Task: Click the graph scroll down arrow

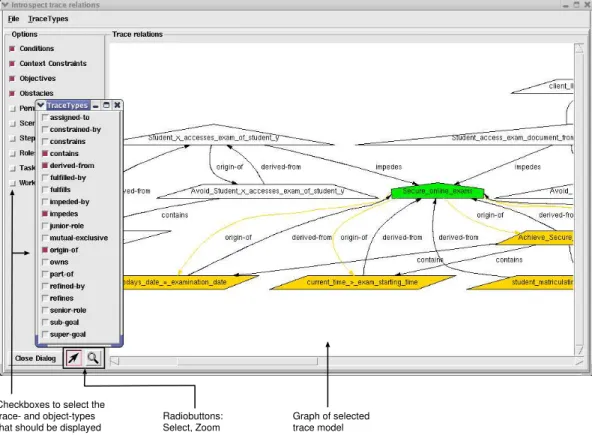Action: (x=579, y=350)
